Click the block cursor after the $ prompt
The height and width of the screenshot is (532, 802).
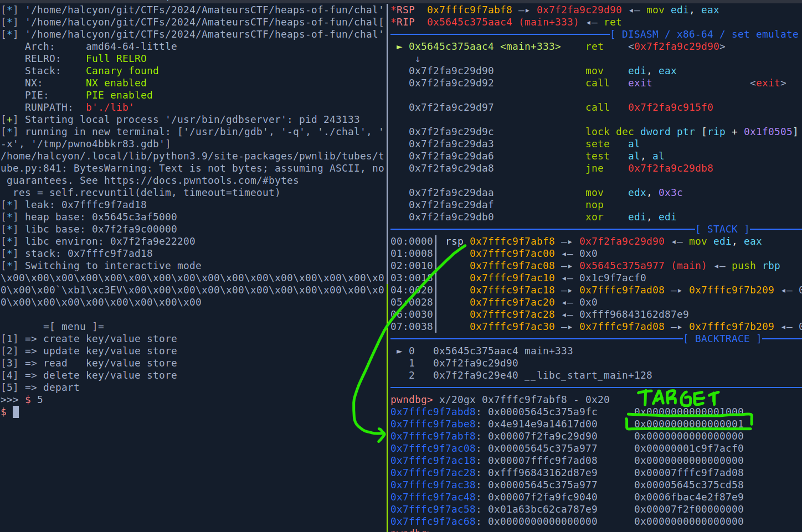[16, 412]
